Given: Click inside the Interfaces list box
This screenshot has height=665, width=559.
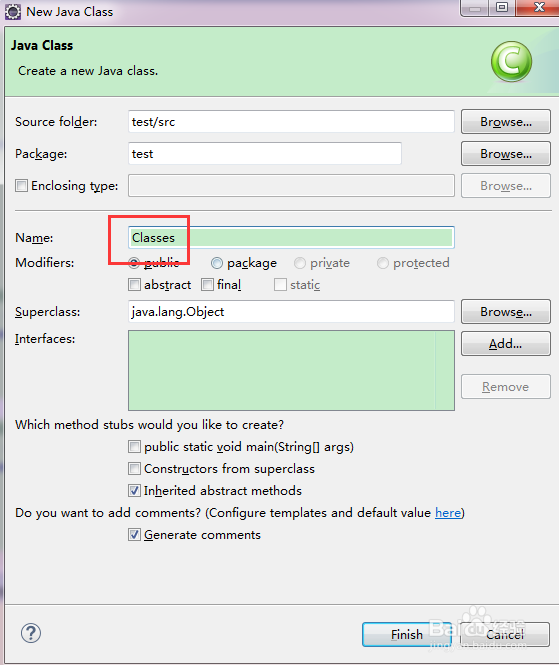Looking at the screenshot, I should (291, 370).
